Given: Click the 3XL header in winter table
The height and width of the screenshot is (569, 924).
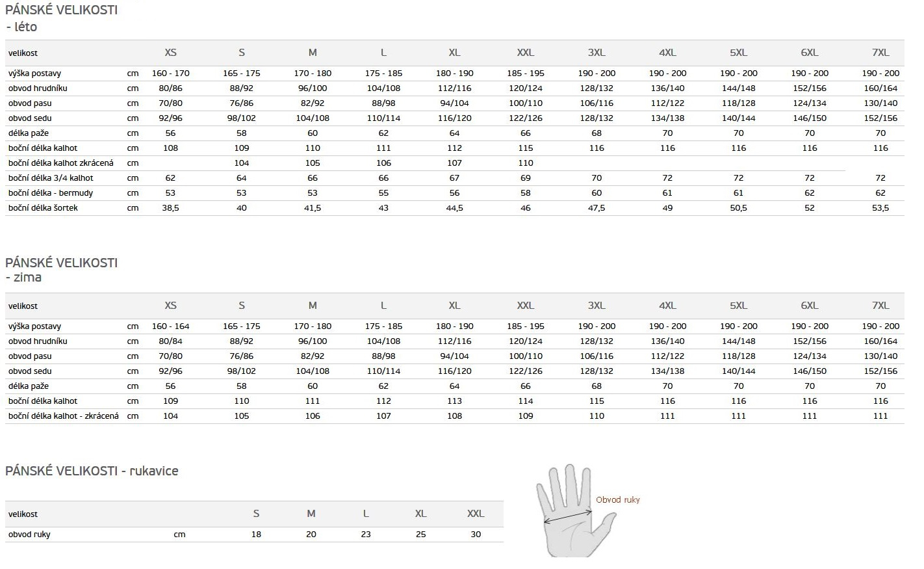Looking at the screenshot, I should [x=597, y=306].
